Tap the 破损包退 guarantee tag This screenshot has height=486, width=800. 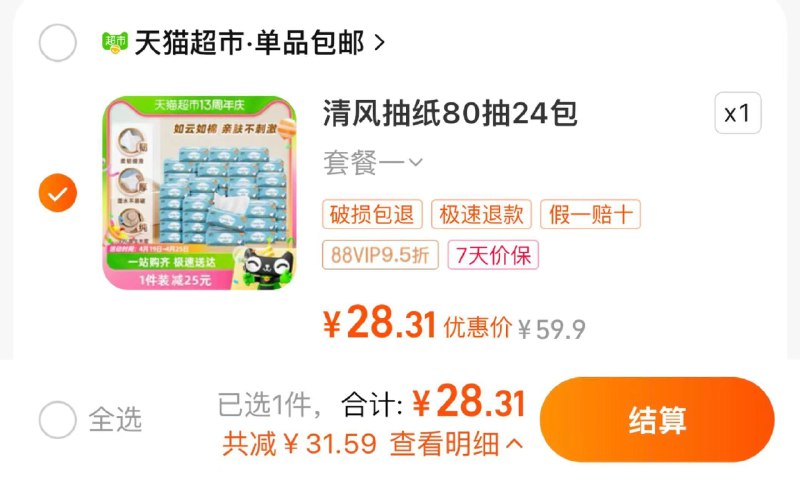coord(372,214)
